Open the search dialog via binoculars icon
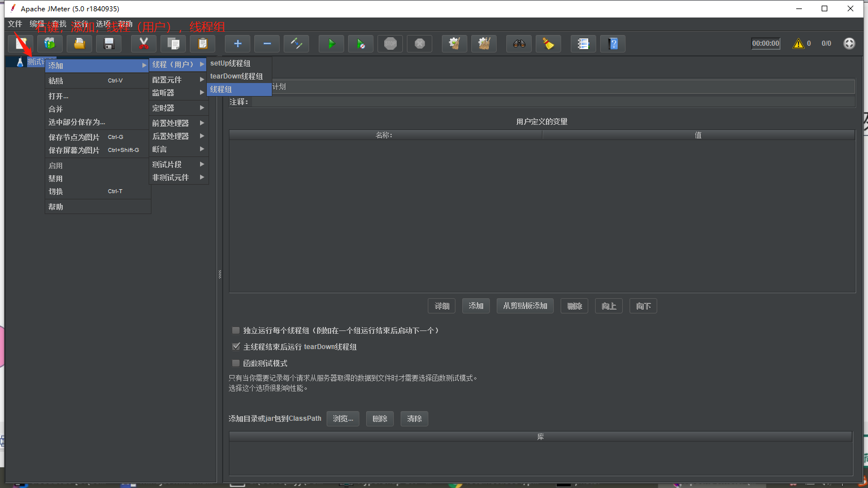Screen dimensions: 868x488 point(519,43)
